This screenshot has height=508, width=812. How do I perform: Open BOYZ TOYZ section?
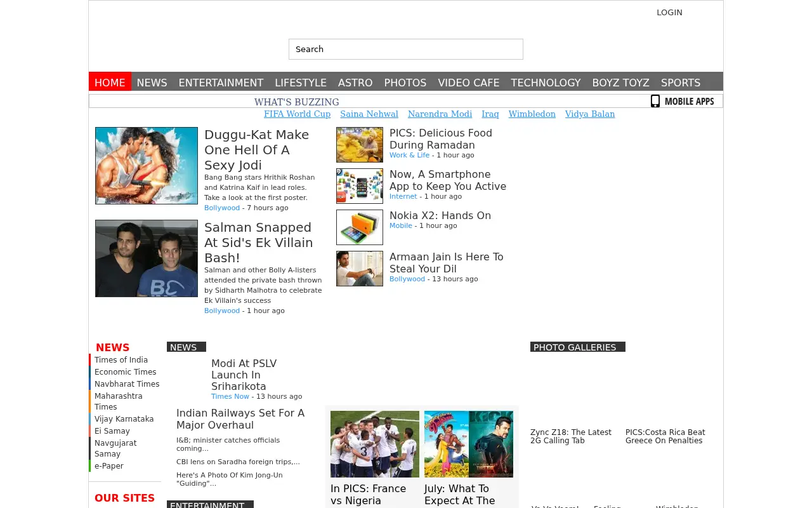pyautogui.click(x=621, y=83)
